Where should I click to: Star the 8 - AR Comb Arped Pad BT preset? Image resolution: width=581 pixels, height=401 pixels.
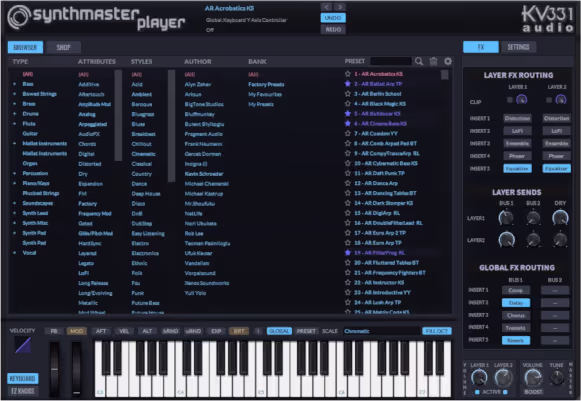348,143
